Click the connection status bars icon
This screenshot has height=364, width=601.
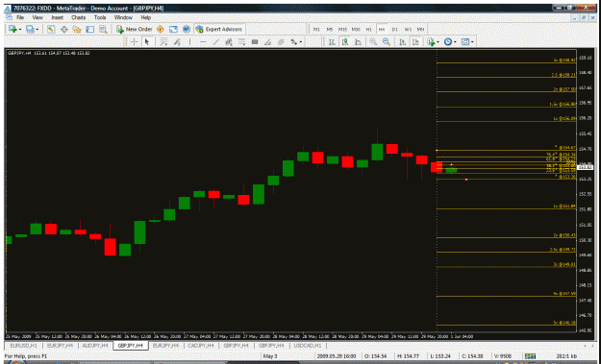(530, 356)
